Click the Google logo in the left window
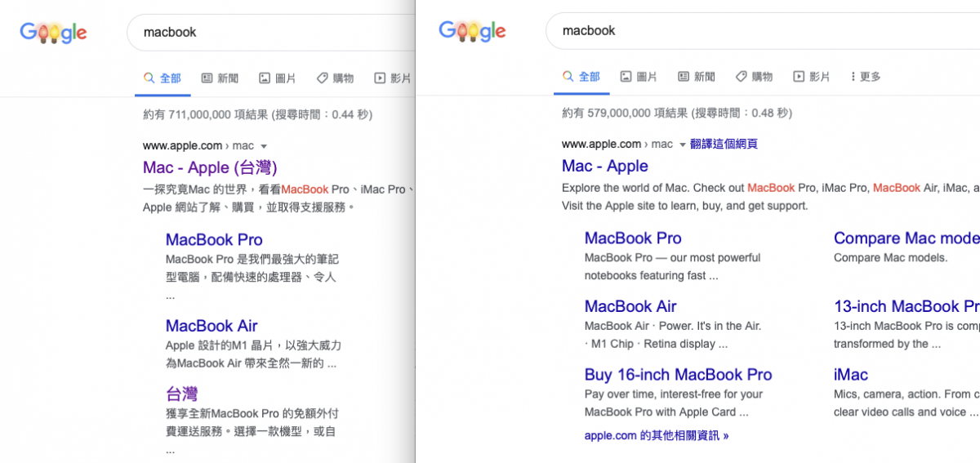This screenshot has height=463, width=980. coord(53,33)
